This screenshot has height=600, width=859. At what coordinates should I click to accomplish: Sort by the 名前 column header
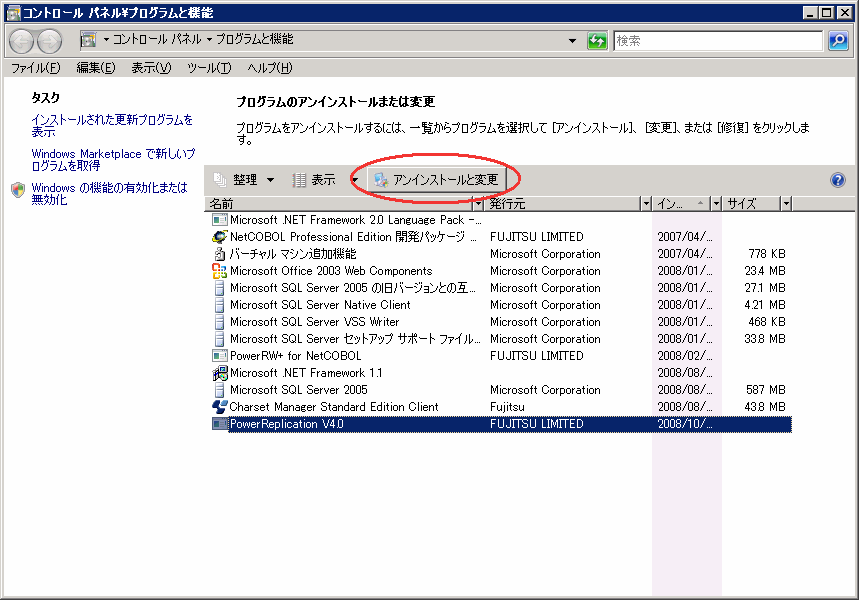click(x=339, y=204)
